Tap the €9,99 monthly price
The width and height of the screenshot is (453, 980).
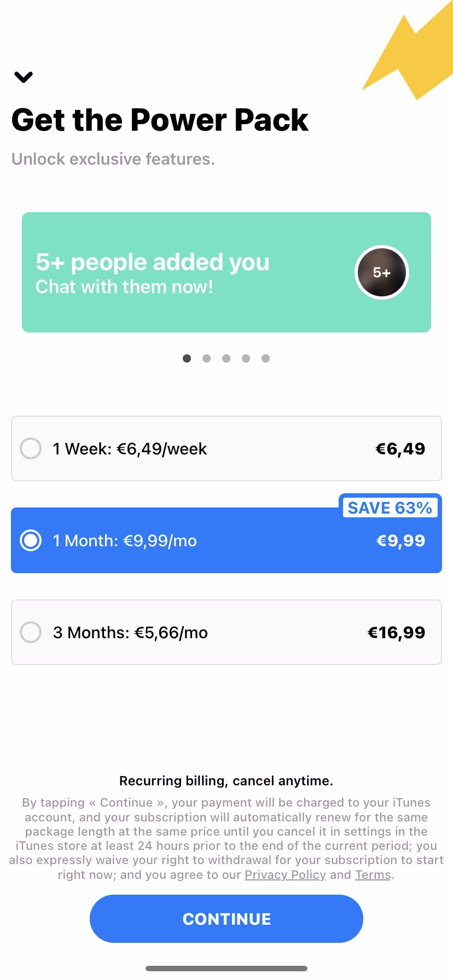[400, 541]
